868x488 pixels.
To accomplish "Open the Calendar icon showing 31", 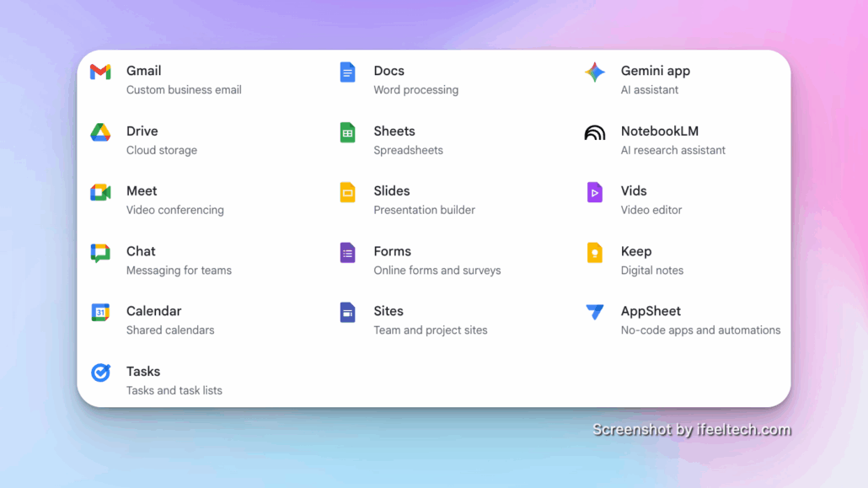I will pyautogui.click(x=100, y=313).
